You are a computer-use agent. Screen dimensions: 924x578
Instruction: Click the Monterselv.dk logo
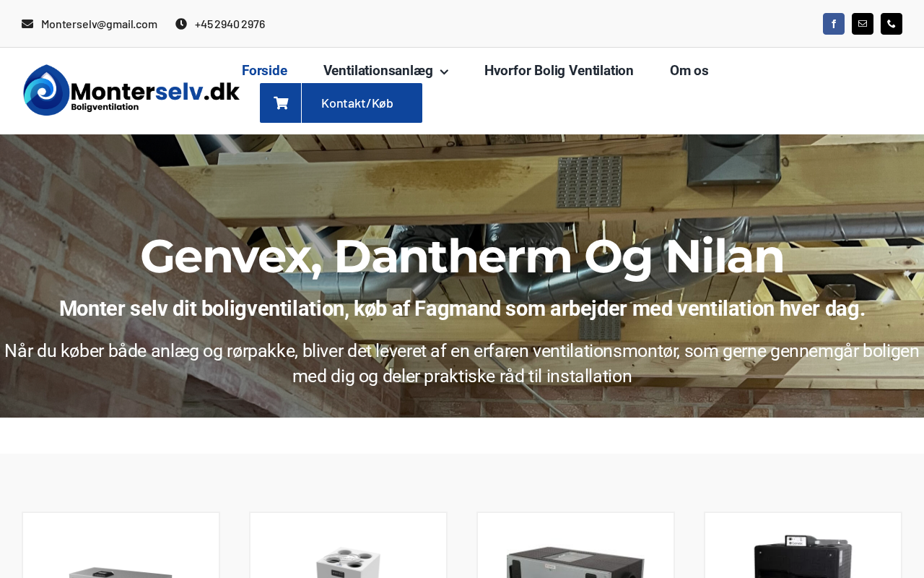point(131,90)
